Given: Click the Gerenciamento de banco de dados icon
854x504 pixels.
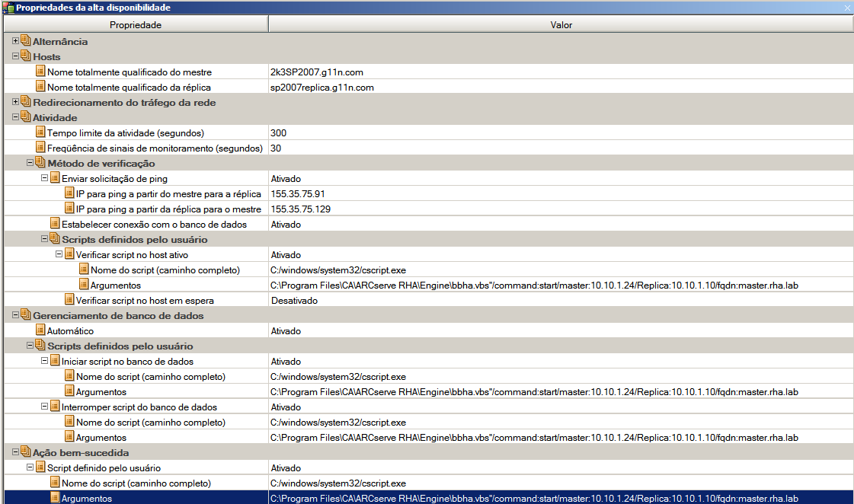Looking at the screenshot, I should pos(26,315).
